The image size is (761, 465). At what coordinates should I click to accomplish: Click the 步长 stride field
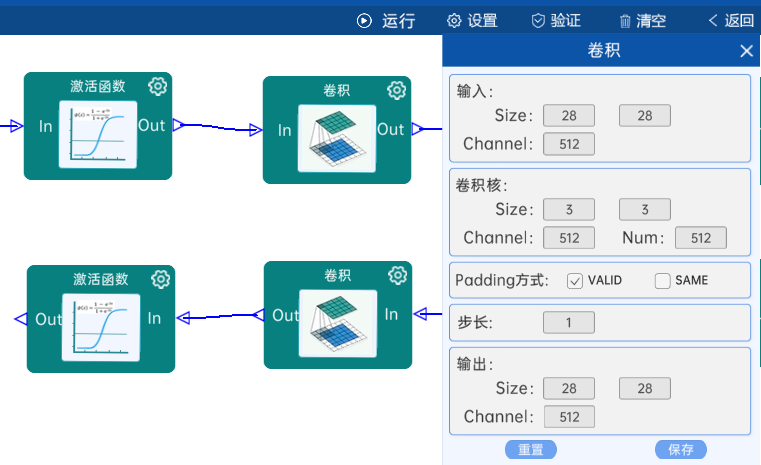point(569,322)
